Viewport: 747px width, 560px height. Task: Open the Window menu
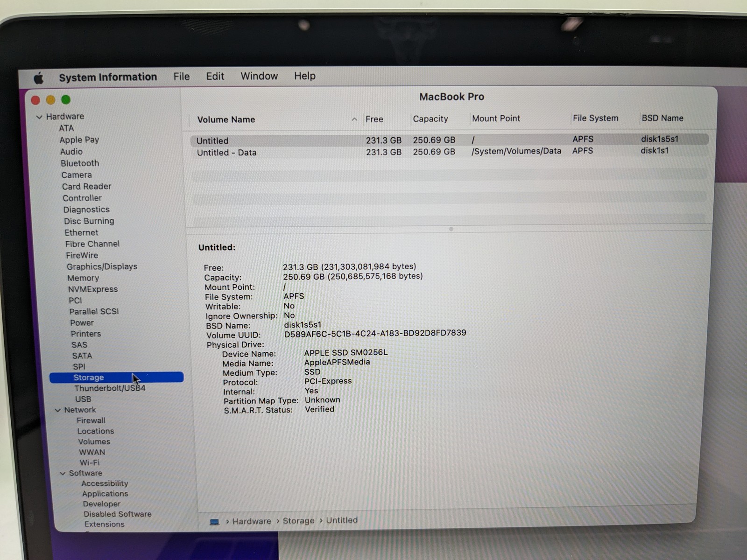click(x=259, y=76)
